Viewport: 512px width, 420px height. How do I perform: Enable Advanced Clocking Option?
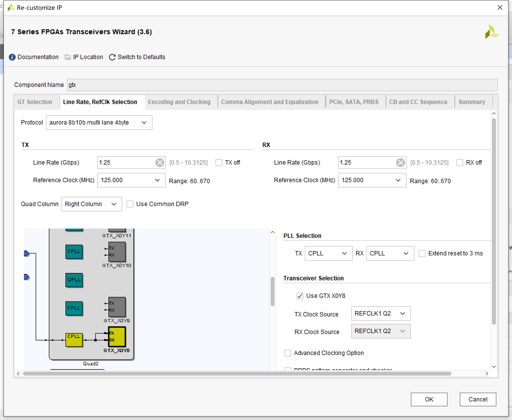click(x=288, y=353)
